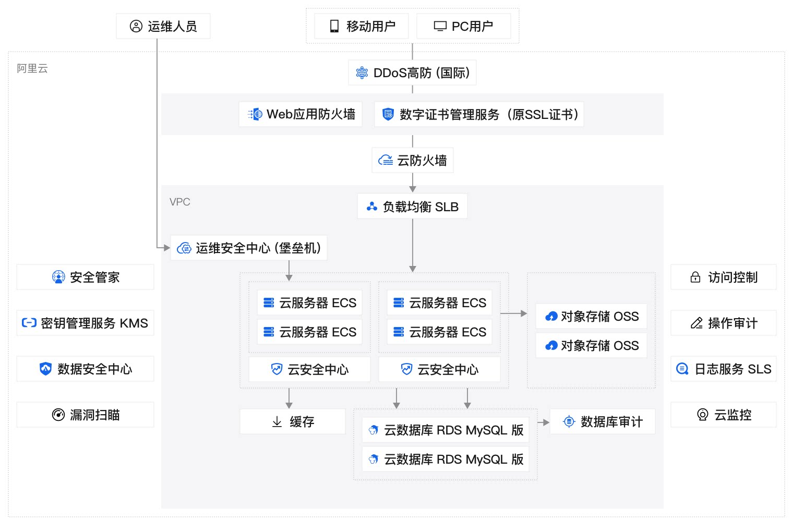Select the 安全管家 icon
Viewport: 793px width, 532px height.
tap(58, 277)
